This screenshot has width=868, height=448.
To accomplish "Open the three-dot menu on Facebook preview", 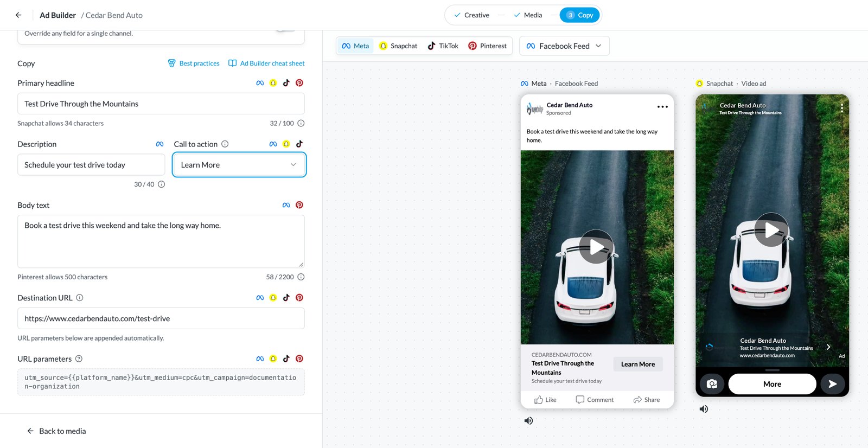I will click(662, 107).
